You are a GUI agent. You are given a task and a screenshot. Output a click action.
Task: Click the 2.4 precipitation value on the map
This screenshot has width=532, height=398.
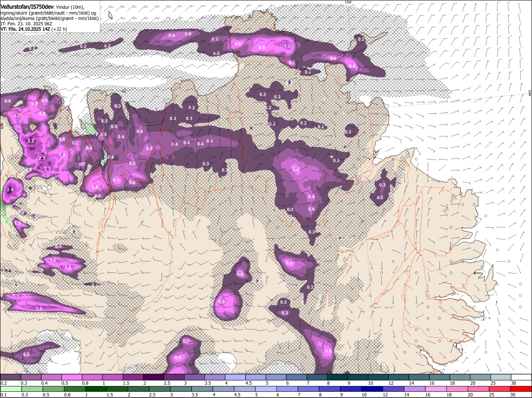pos(10,190)
